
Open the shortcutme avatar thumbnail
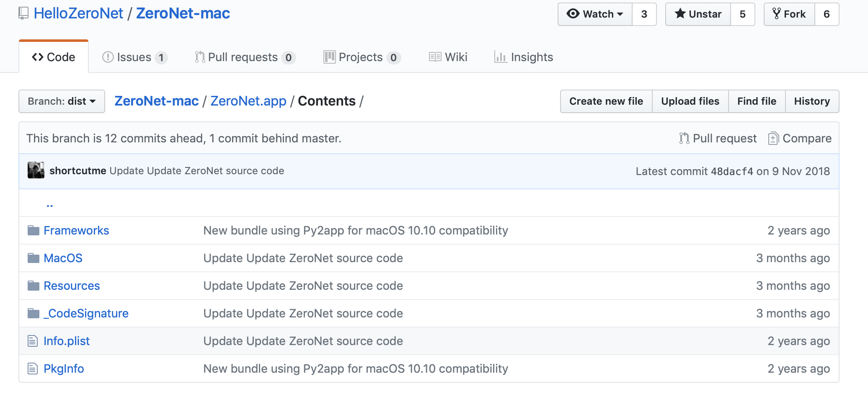[36, 170]
